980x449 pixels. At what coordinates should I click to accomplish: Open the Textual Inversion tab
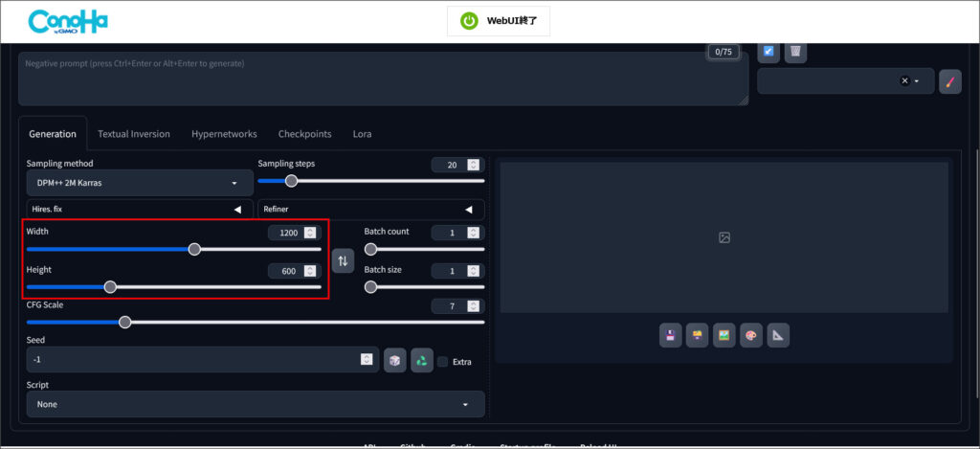point(134,134)
